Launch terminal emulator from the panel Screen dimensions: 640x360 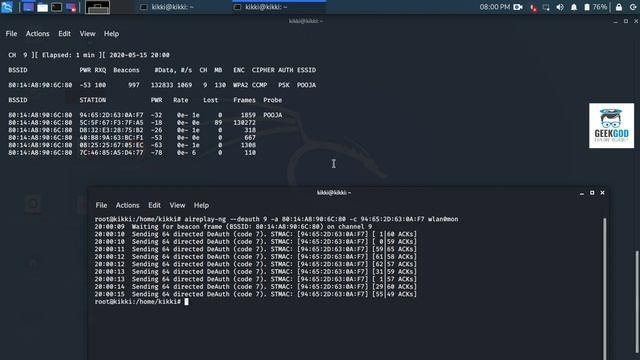57,7
